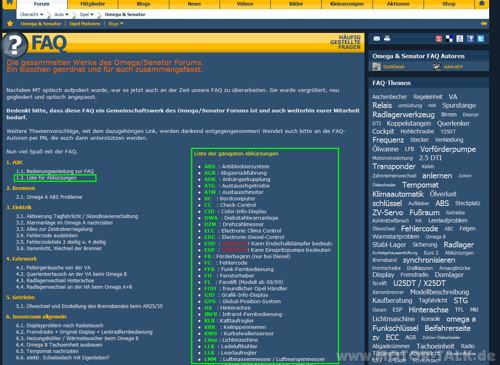Share the FAQ on Facebook

pos(470,39)
